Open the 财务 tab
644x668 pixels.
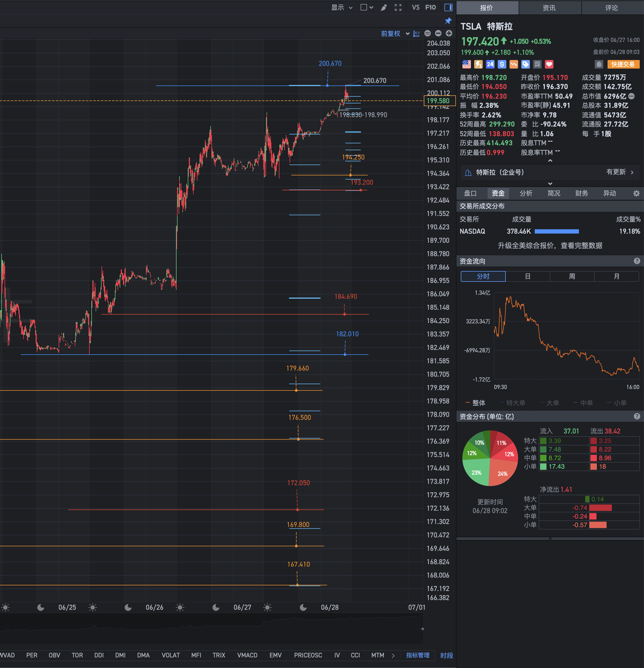click(x=582, y=194)
